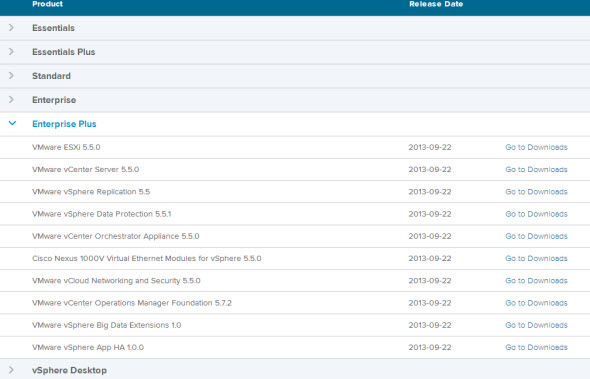Click the Standard heading

[x=51, y=76]
